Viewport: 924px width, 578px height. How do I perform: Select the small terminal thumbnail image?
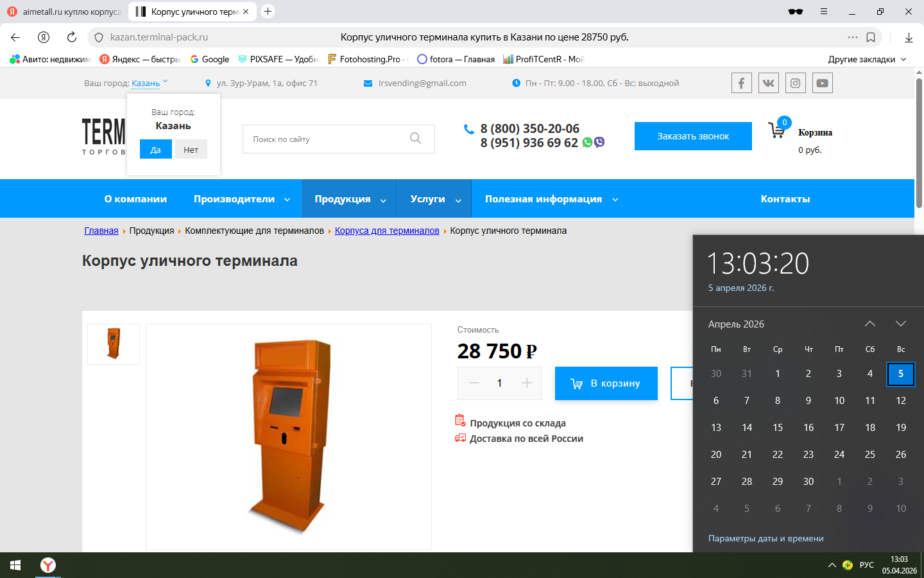pyautogui.click(x=114, y=344)
